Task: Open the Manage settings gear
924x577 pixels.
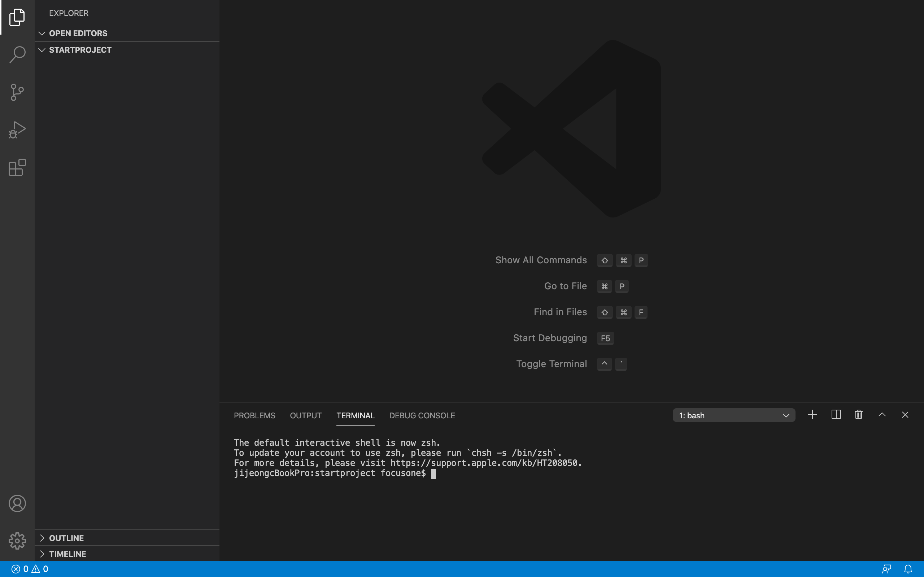Action: click(x=17, y=541)
